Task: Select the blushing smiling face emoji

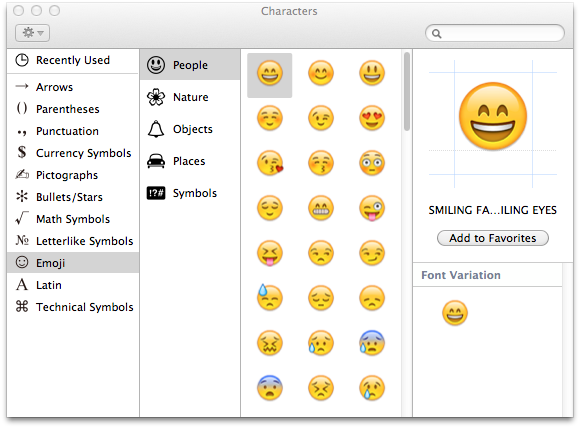Action: [321, 73]
